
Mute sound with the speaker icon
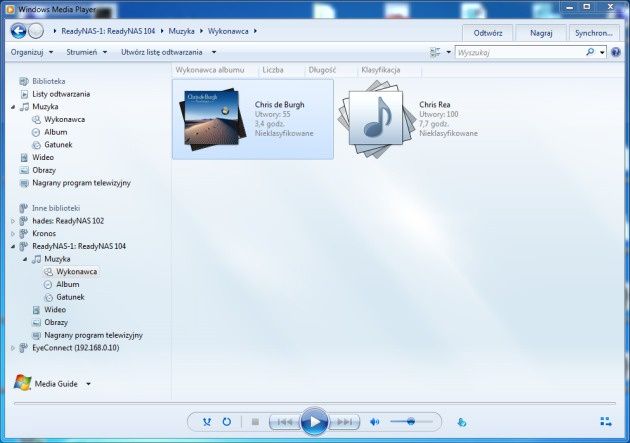coord(374,422)
